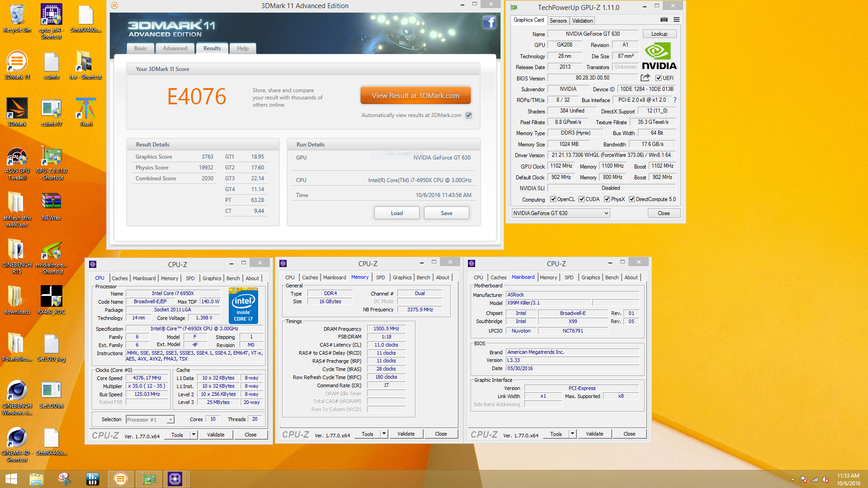Open File Explorer from the taskbar
This screenshot has height=488, width=868.
pos(36,479)
